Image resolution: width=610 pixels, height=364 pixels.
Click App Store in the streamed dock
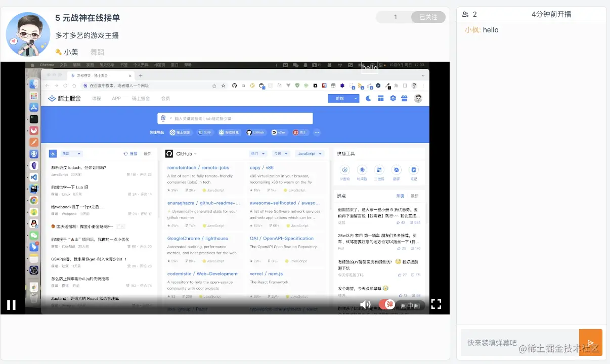pos(34,107)
